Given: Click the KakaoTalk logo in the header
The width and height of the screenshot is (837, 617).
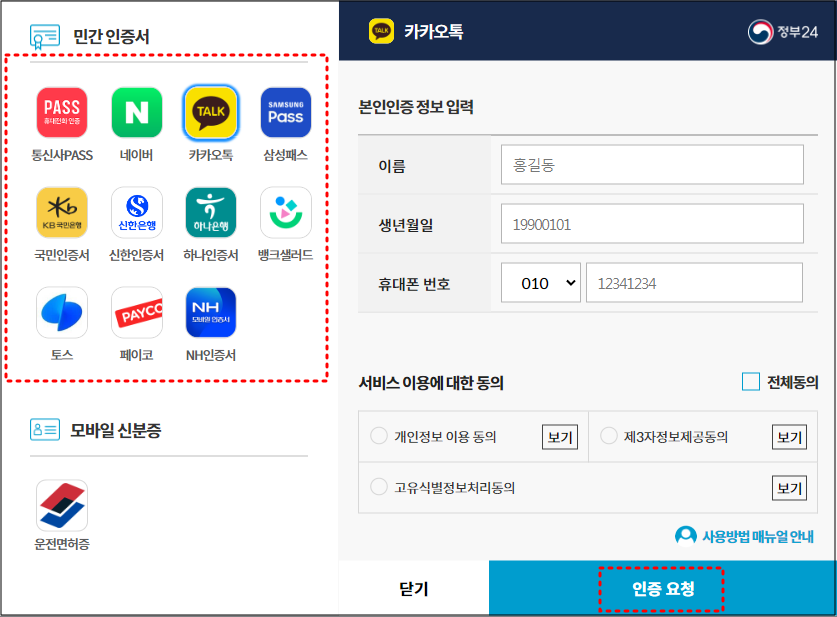Looking at the screenshot, I should pyautogui.click(x=381, y=31).
